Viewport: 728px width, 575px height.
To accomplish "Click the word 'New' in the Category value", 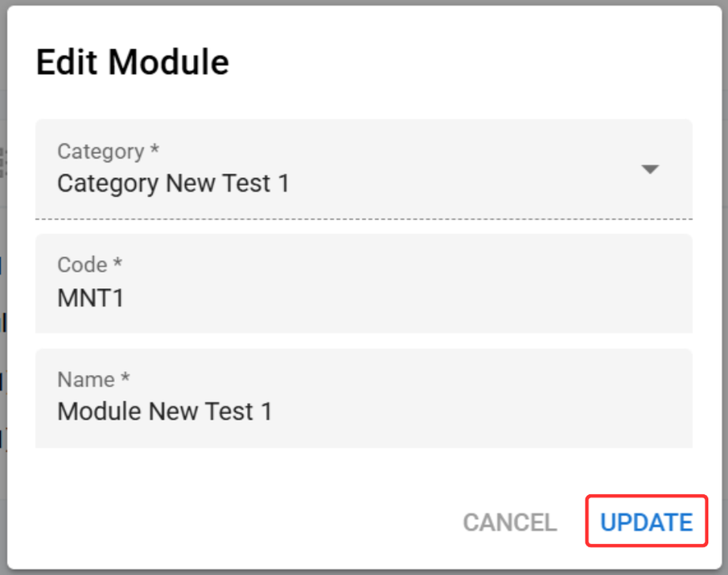I will 189,184.
